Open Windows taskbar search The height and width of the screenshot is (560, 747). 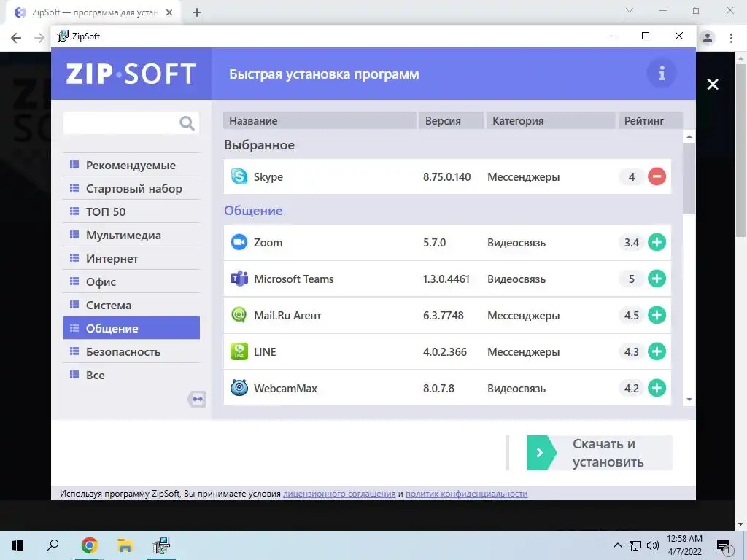(53, 545)
